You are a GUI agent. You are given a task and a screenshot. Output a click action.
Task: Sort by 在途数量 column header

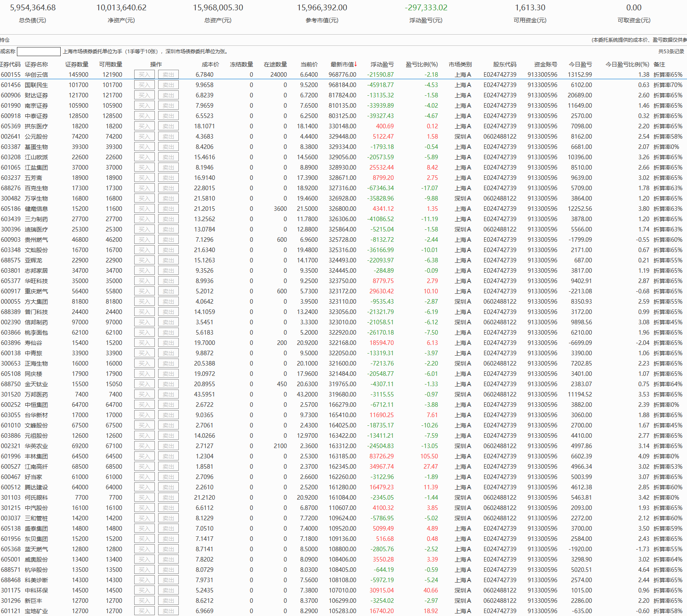pyautogui.click(x=275, y=64)
